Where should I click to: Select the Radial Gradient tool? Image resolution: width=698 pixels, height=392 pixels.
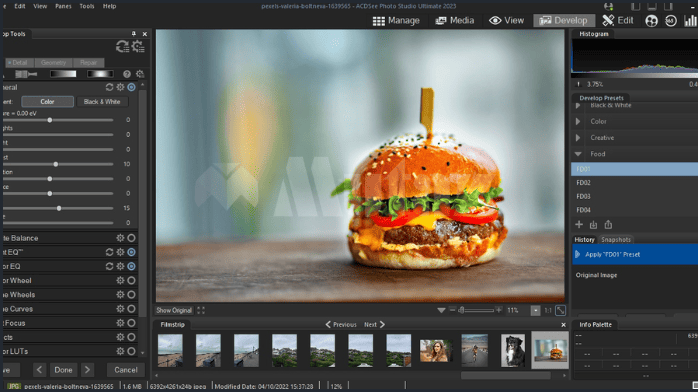pos(100,74)
